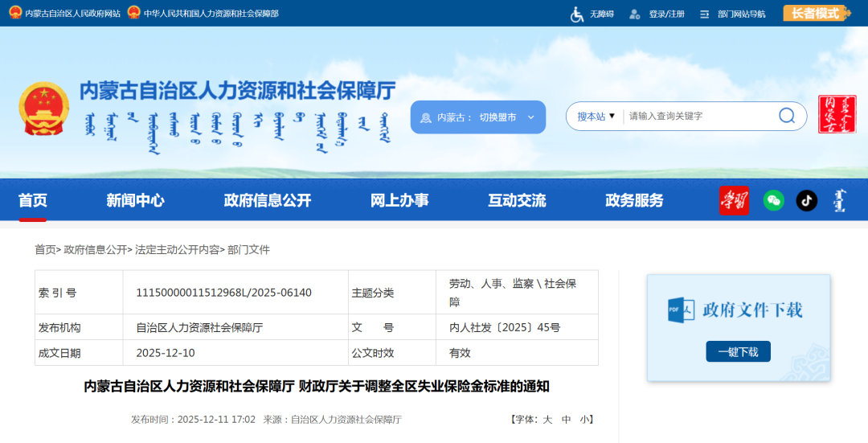Click the 发布时间 2025-12-11 17:02 text
This screenshot has width=868, height=443.
point(193,420)
